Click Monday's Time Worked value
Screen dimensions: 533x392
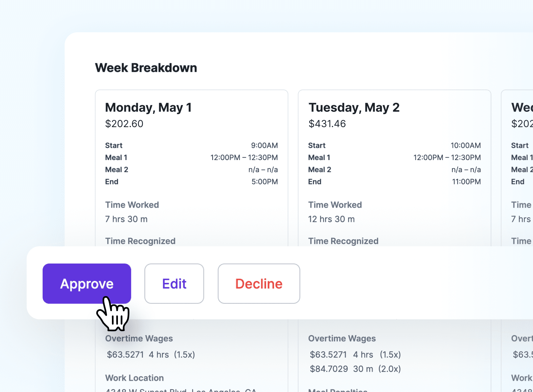(x=126, y=219)
